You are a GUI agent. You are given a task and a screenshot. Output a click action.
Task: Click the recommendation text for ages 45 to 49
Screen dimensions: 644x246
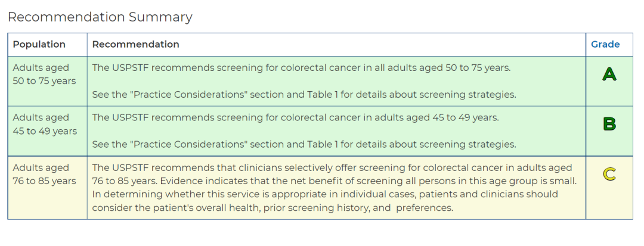pyautogui.click(x=295, y=118)
